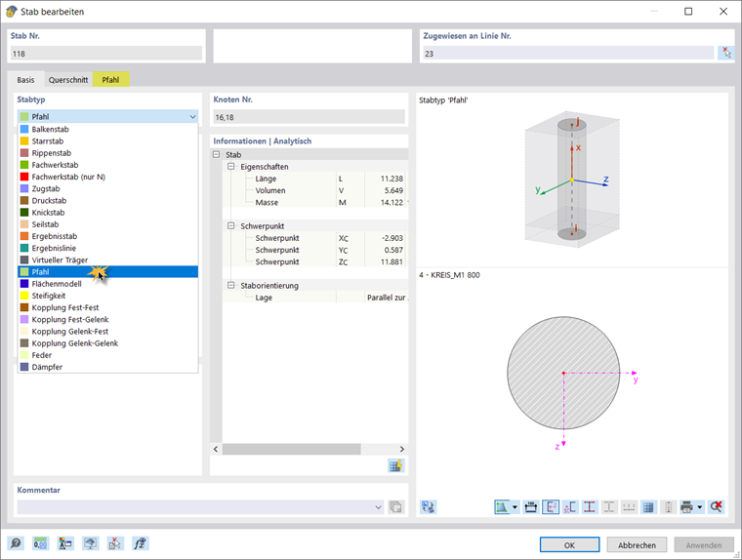Switch to the Basis tab
Image resolution: width=742 pixels, height=560 pixels.
(25, 79)
